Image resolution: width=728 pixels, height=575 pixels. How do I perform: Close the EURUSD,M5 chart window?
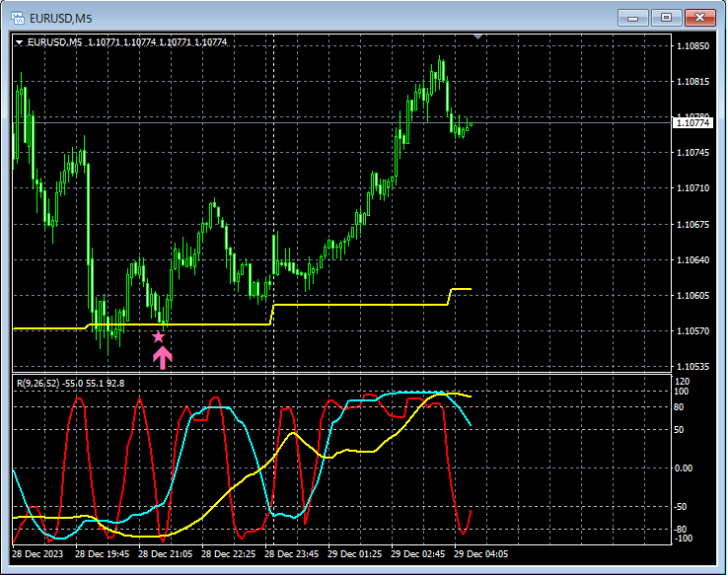coord(699,18)
